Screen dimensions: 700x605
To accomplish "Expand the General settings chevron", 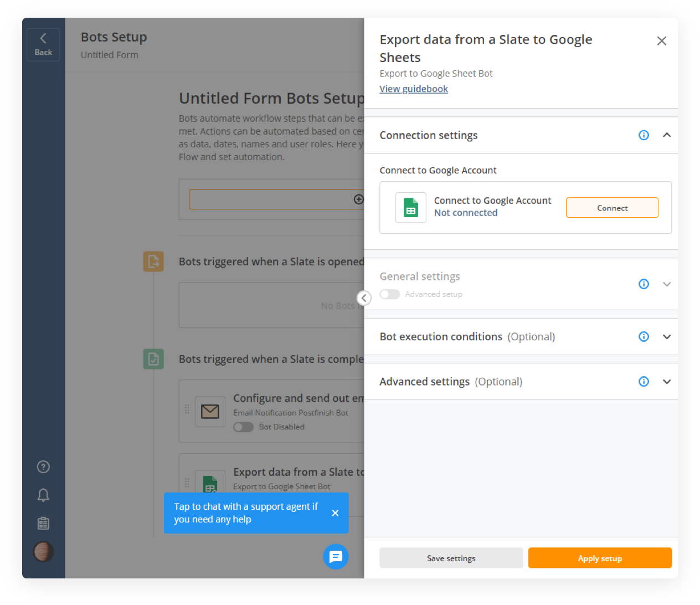I will [x=667, y=284].
